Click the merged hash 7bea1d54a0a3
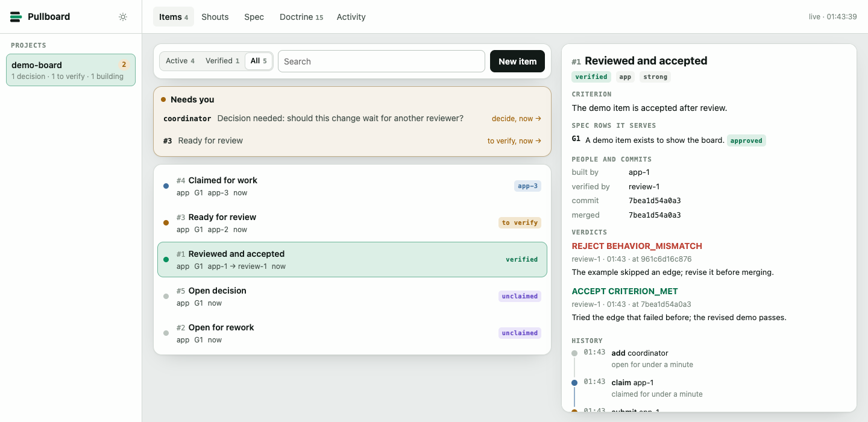This screenshot has height=422, width=868. click(655, 215)
